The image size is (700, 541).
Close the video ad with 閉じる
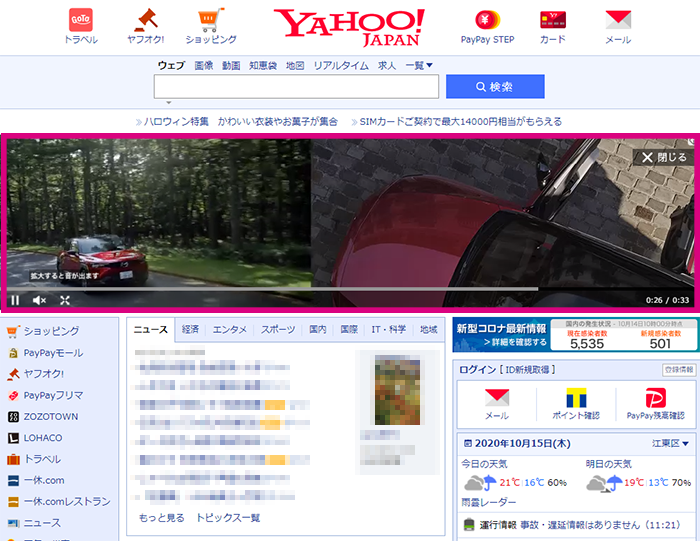(664, 157)
